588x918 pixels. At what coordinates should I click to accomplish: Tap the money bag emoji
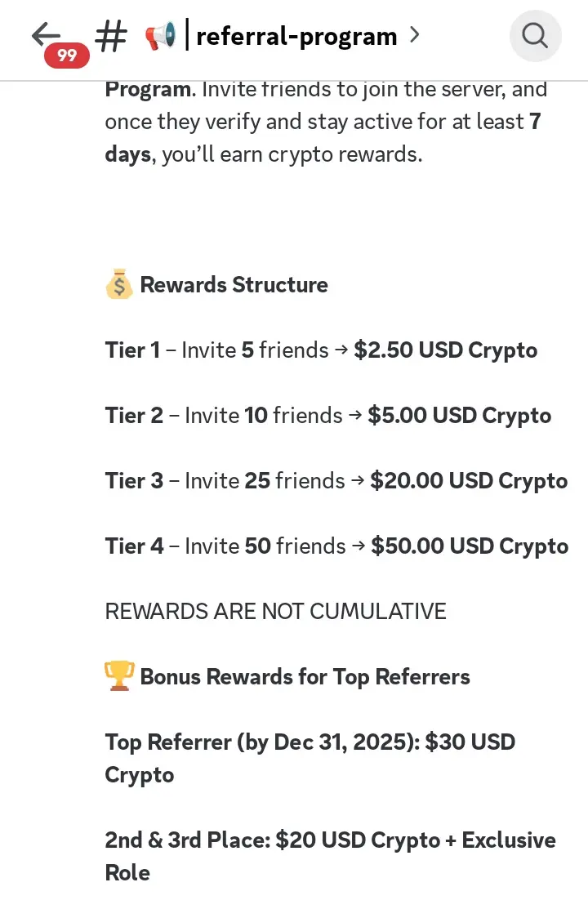119,285
